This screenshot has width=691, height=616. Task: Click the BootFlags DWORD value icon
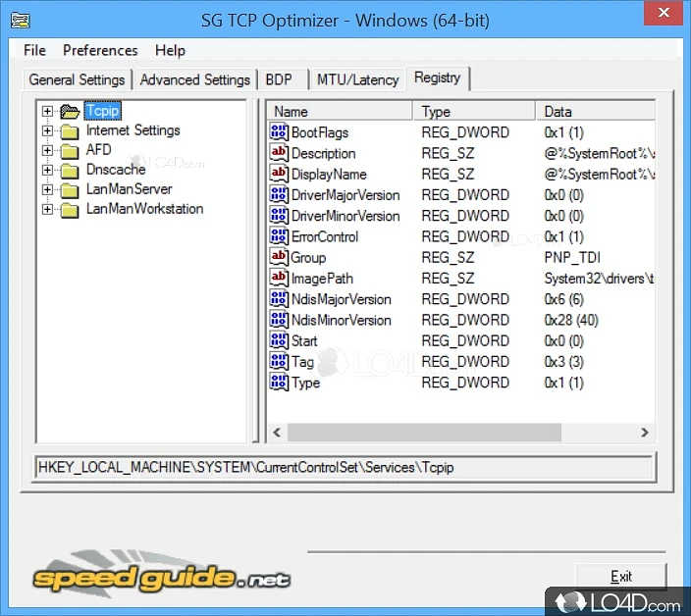tap(279, 132)
